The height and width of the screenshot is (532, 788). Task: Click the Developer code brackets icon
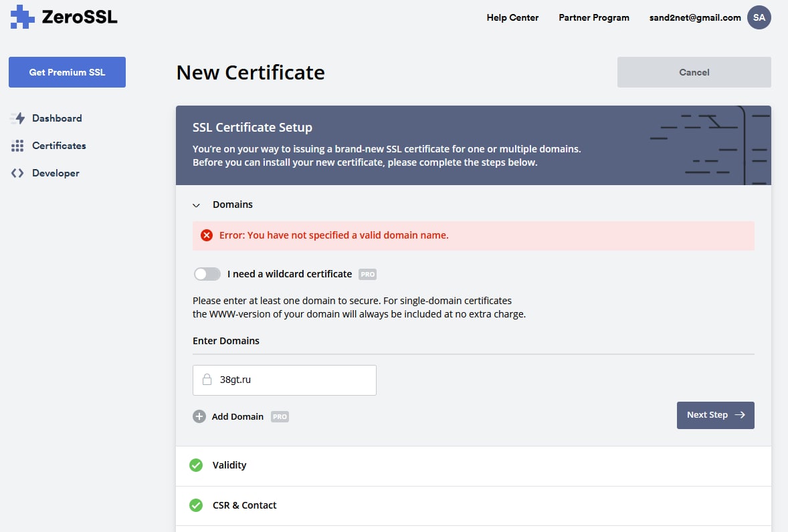point(17,173)
